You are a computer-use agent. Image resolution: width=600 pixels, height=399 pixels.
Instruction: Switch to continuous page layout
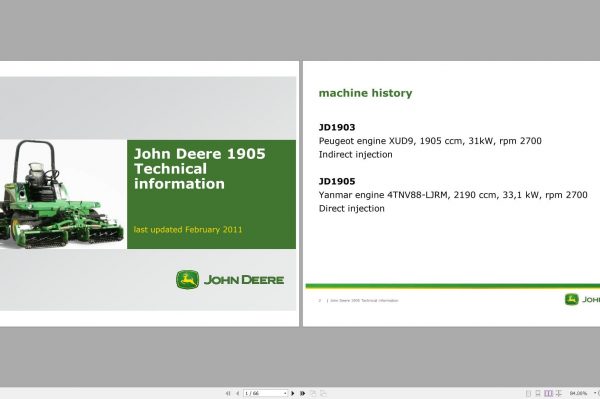[x=538, y=393]
